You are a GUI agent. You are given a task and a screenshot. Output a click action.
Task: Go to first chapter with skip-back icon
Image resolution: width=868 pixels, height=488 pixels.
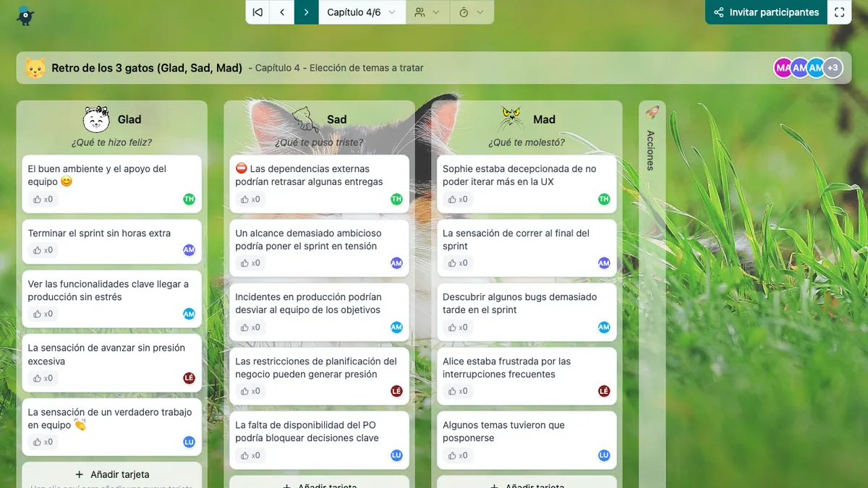point(258,12)
